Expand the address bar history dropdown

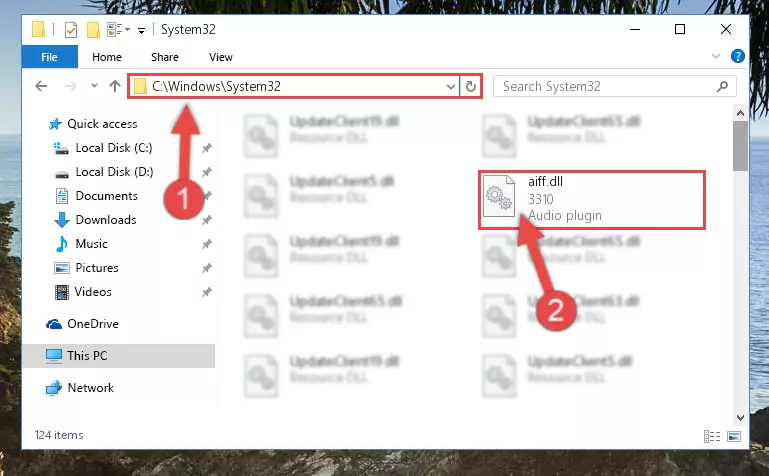[451, 87]
